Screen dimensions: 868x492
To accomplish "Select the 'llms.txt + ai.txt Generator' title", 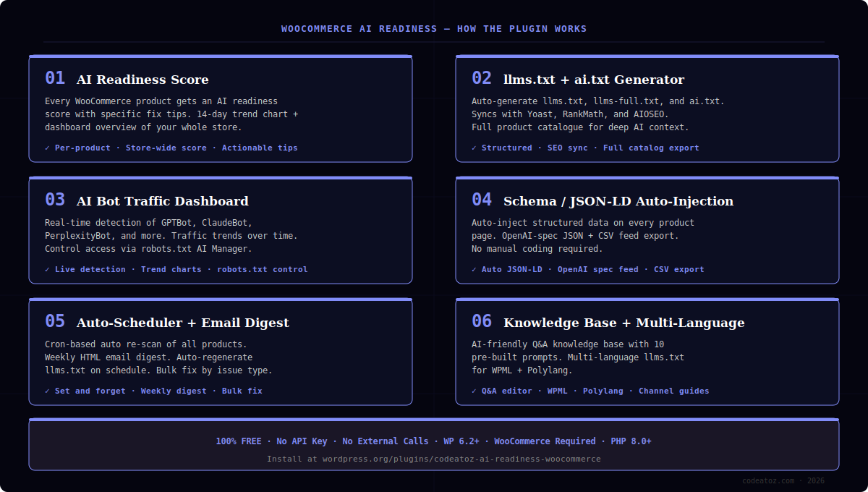I will pos(594,80).
